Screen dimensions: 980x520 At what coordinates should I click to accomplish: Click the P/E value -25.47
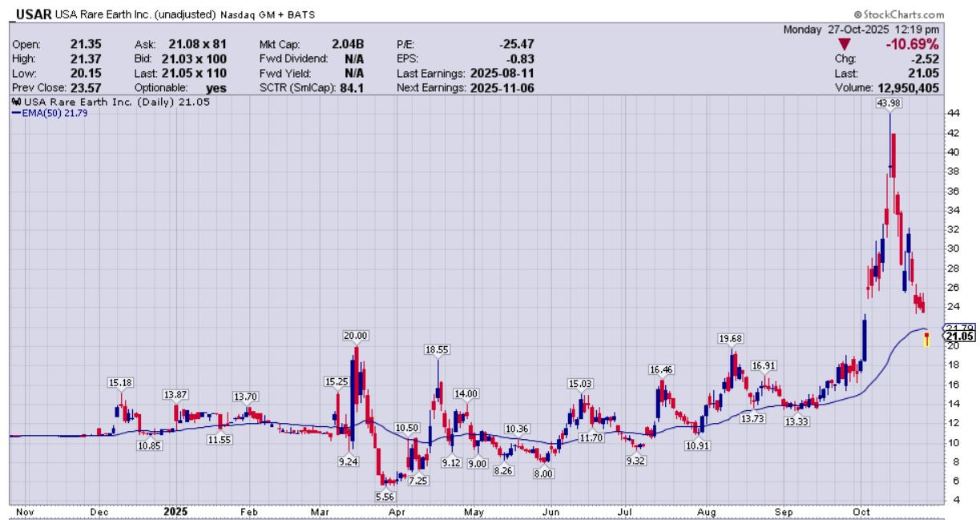coord(518,45)
